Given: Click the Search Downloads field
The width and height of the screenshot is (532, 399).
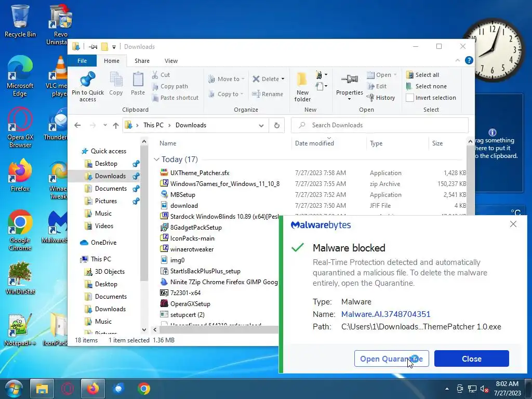Looking at the screenshot, I should (380, 125).
